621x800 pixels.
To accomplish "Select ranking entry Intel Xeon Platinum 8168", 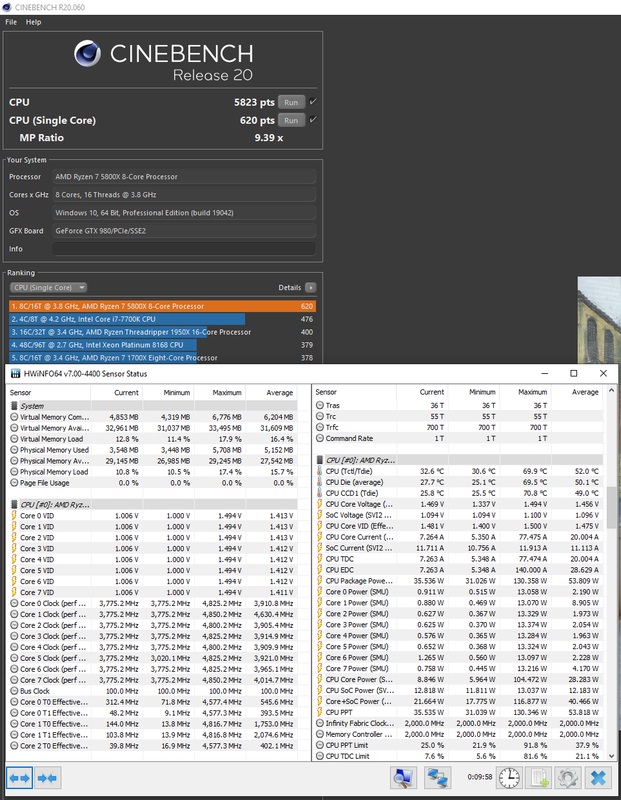I will coord(162,345).
